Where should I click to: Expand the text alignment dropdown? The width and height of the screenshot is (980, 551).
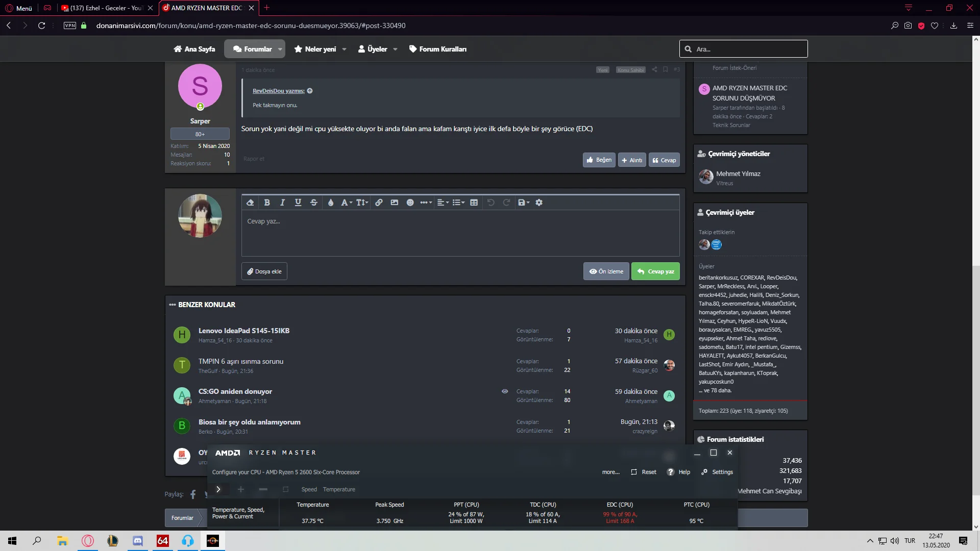tap(443, 203)
